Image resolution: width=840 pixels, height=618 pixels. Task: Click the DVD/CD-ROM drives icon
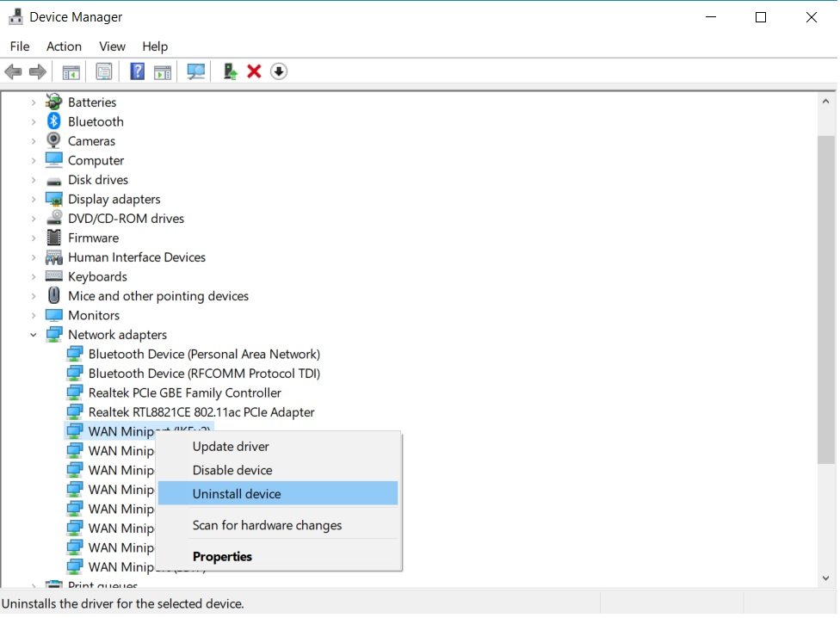point(53,218)
